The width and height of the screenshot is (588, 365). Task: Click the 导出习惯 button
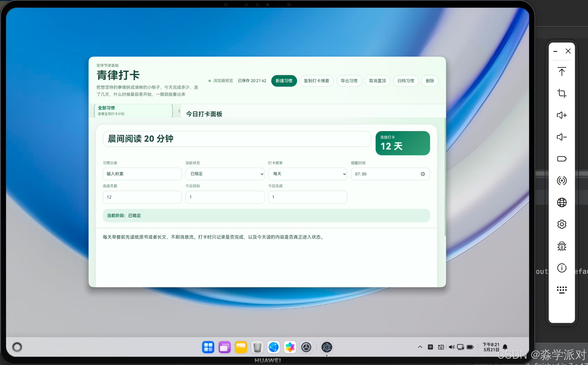(349, 81)
